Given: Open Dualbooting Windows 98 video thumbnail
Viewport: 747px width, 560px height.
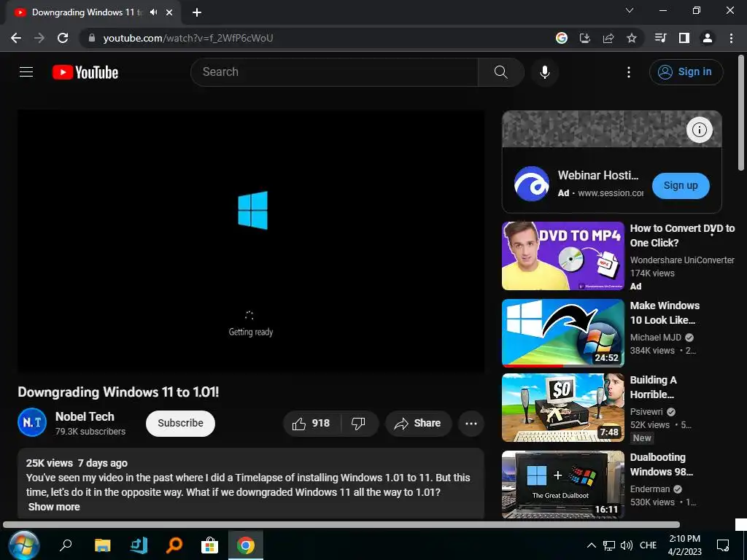Looking at the screenshot, I should [562, 485].
